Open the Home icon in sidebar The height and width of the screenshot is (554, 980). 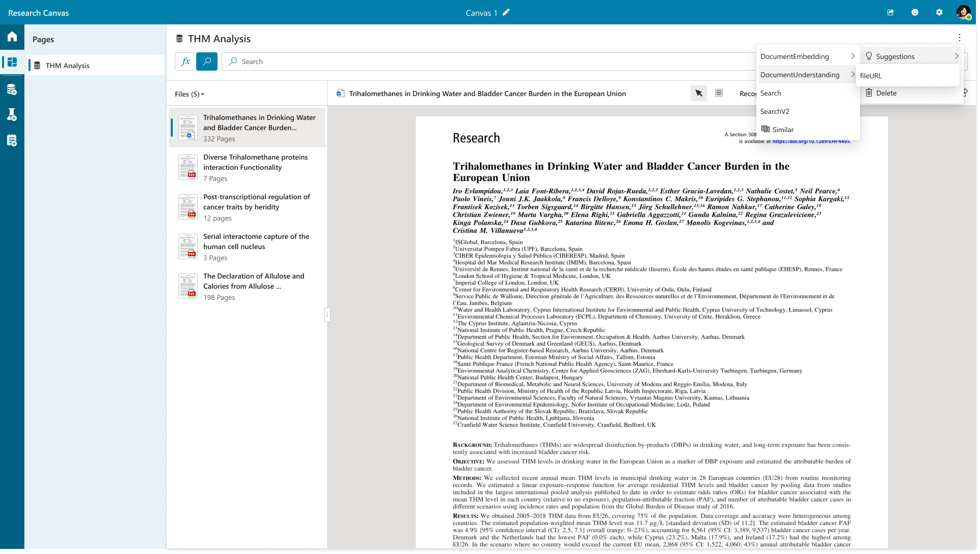(12, 37)
